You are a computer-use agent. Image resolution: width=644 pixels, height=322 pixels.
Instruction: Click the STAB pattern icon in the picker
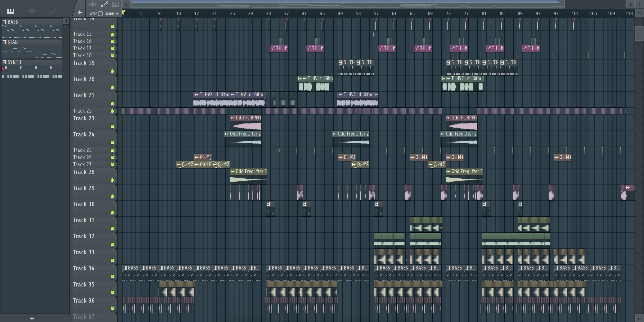4,42
